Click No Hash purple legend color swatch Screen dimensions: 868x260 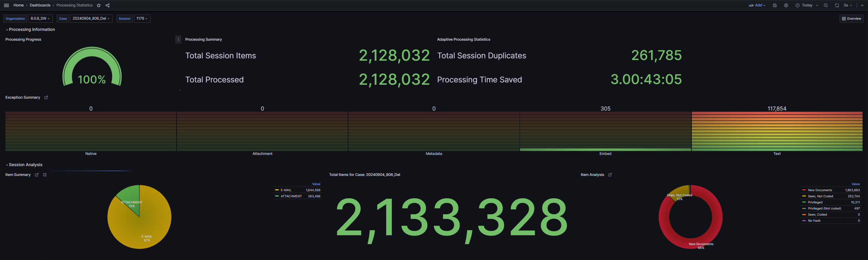tap(804, 221)
